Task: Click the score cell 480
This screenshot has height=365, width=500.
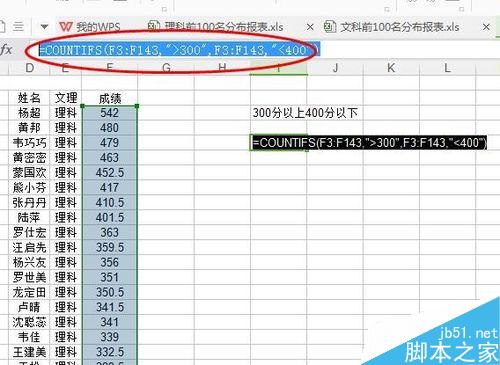Action: [110, 128]
